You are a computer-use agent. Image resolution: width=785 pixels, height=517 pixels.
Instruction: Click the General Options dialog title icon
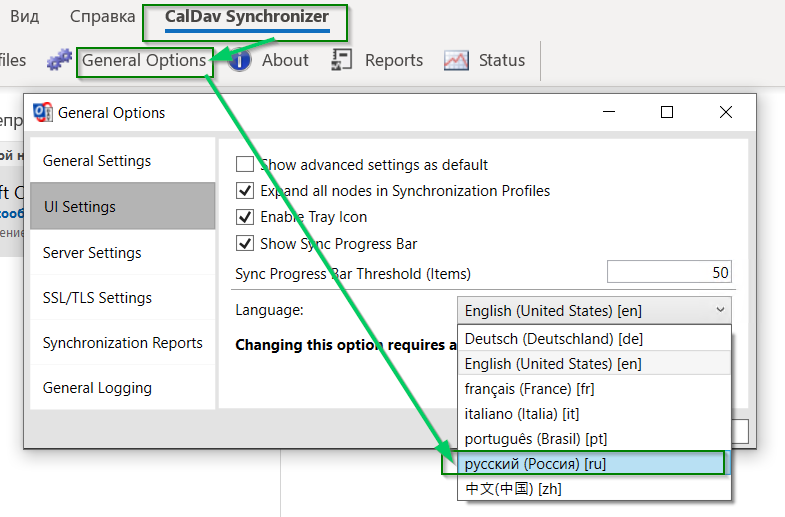[x=43, y=112]
